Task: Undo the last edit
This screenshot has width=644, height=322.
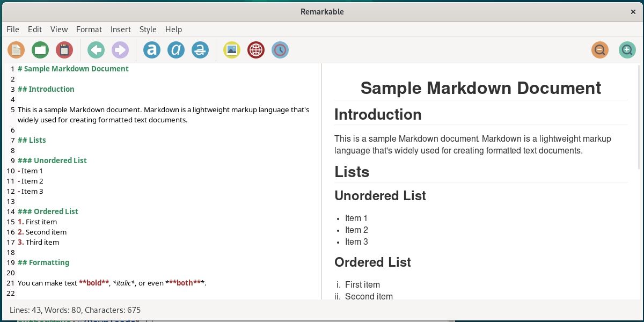Action: [96, 50]
